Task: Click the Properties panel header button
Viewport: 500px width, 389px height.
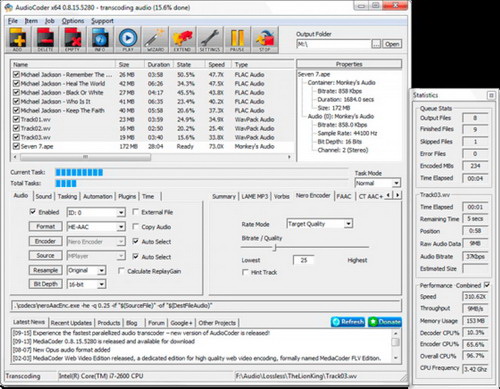Action: pyautogui.click(x=349, y=64)
